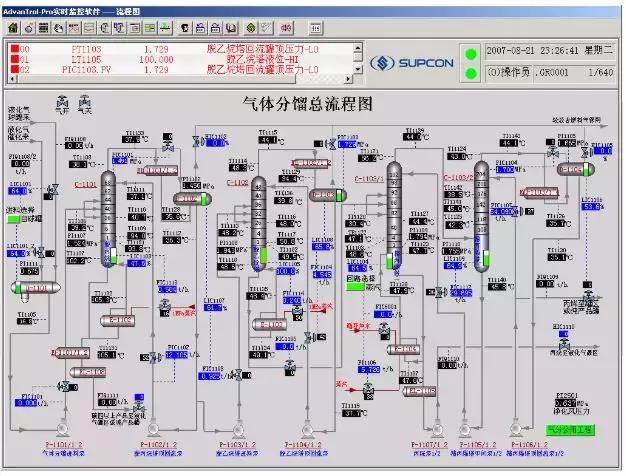Viewport: 626px width, 476px height.
Task: Click the hand pointer toolbar icon
Action: tap(59, 28)
